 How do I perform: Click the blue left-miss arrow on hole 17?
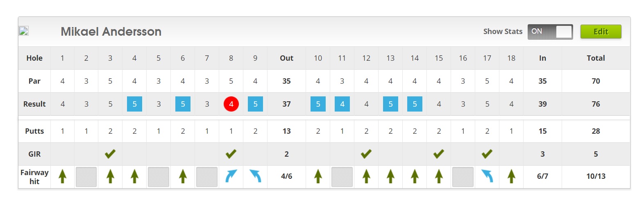[x=487, y=176]
